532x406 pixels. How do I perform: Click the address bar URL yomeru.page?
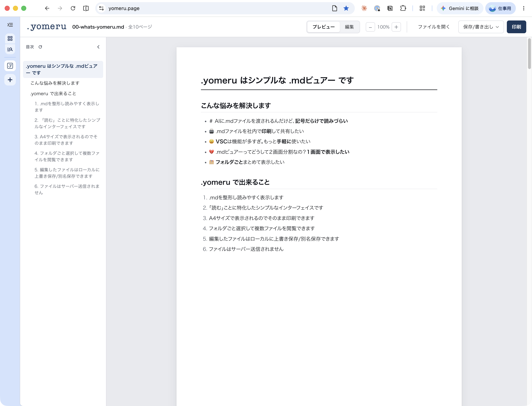(124, 8)
